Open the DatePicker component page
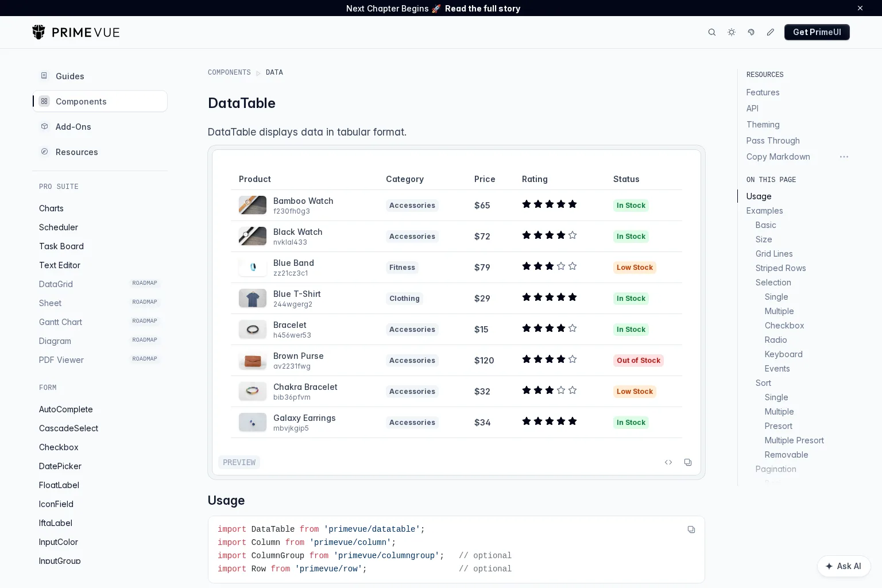Screen dimensions: 882x588 tap(60, 466)
